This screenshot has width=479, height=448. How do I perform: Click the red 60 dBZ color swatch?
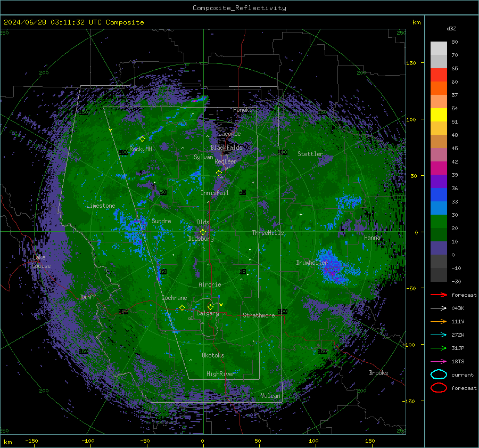(439, 75)
